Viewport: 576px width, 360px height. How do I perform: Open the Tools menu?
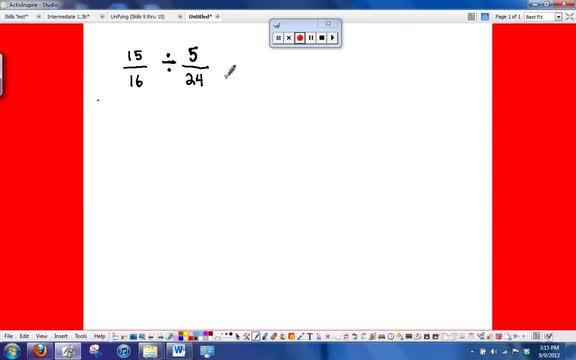click(81, 336)
